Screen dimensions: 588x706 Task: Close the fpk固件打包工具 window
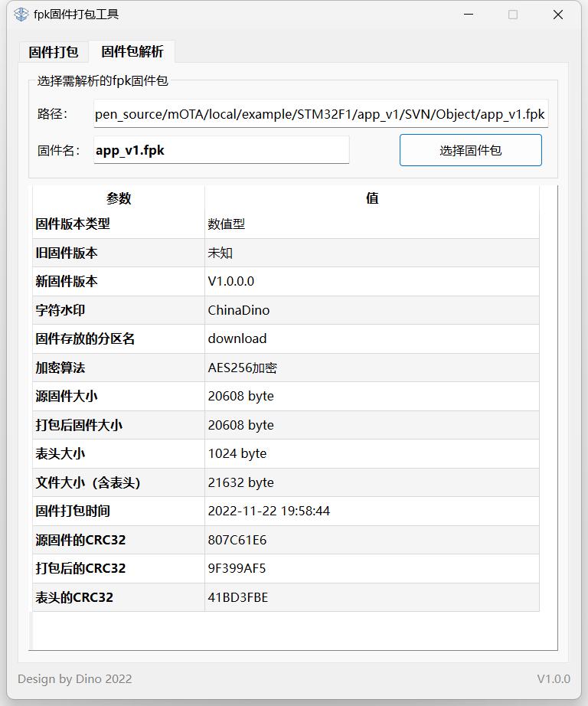(x=558, y=15)
